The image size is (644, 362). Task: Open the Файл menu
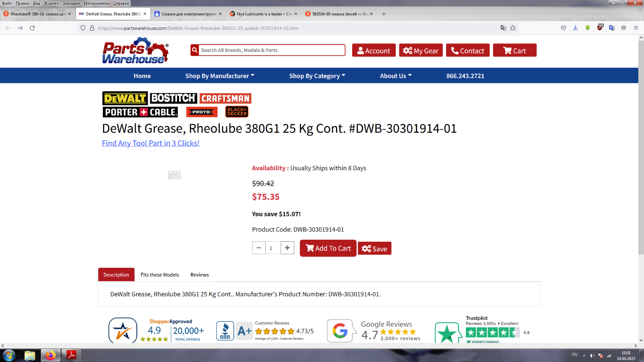pyautogui.click(x=7, y=3)
